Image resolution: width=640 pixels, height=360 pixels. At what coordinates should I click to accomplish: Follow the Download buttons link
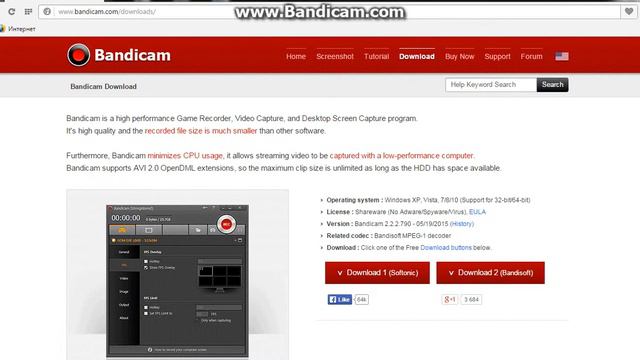click(446, 247)
